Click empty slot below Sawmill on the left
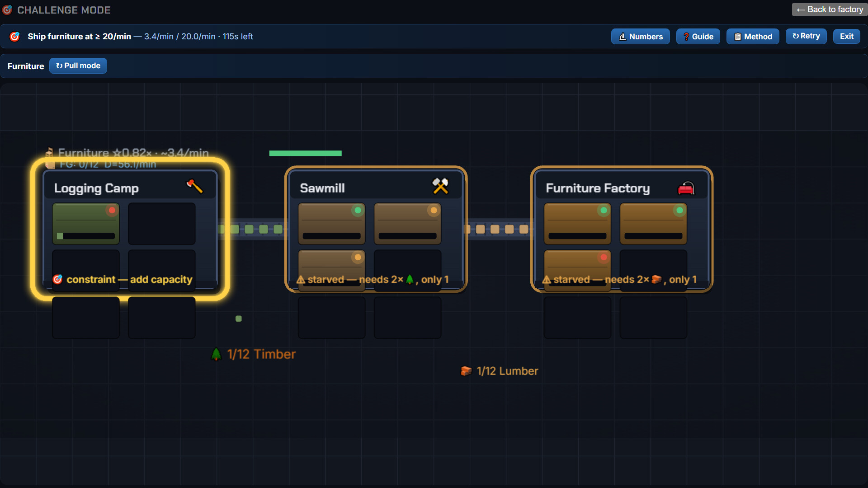 click(x=332, y=318)
